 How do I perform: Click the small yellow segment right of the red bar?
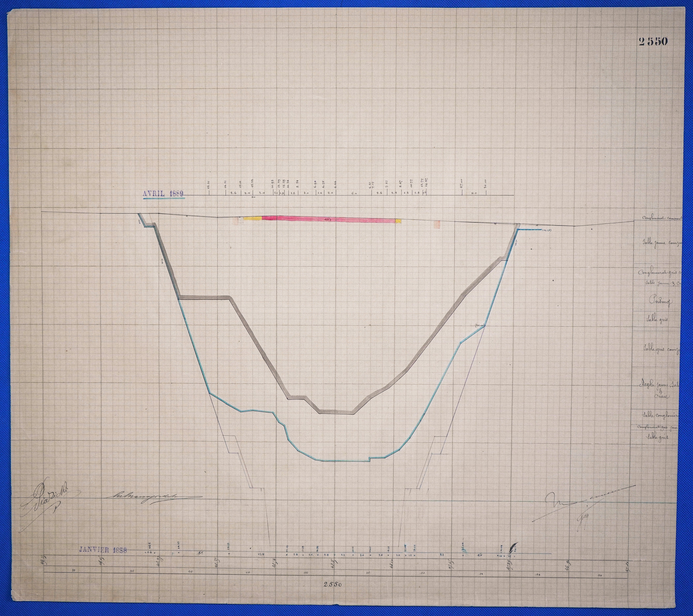click(x=398, y=221)
